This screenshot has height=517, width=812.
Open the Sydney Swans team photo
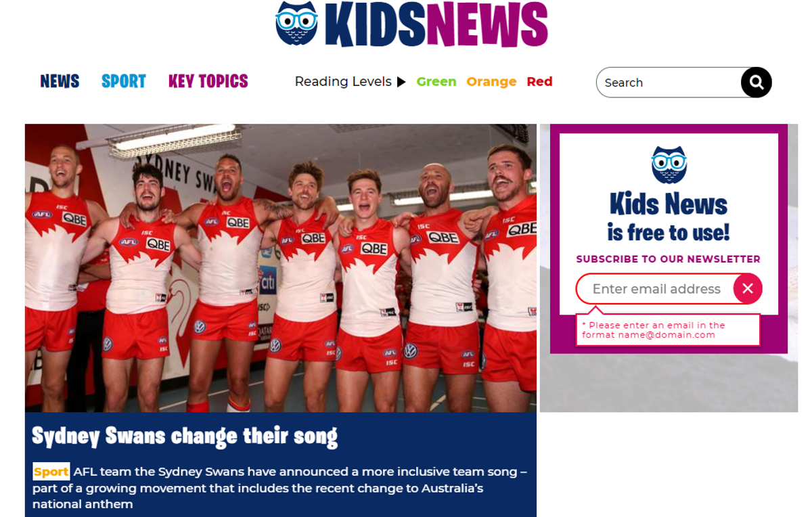coord(281,268)
